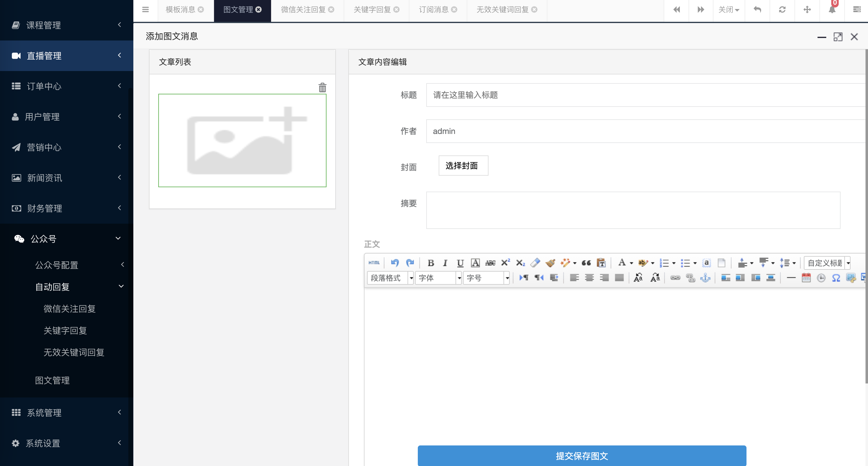Insert a blockquote with quote icon
This screenshot has height=466, width=868.
tap(586, 263)
